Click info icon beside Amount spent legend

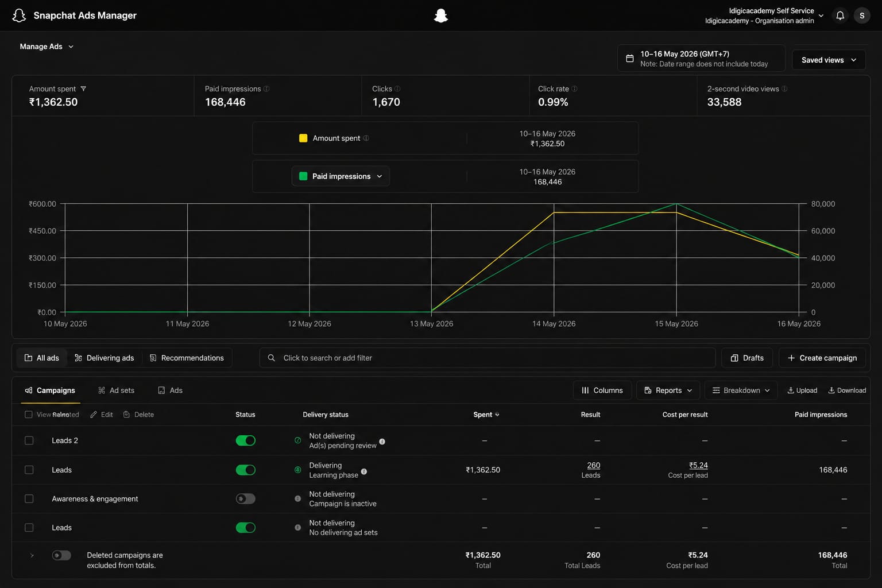click(x=366, y=138)
